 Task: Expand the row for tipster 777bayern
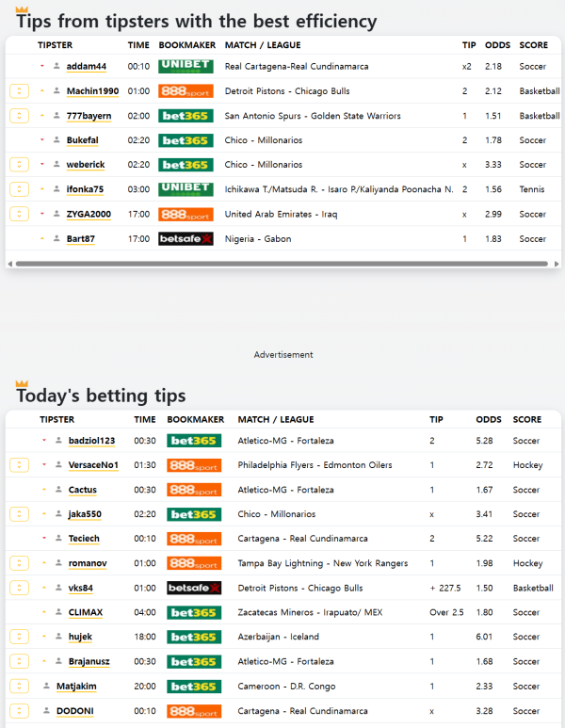(19, 116)
